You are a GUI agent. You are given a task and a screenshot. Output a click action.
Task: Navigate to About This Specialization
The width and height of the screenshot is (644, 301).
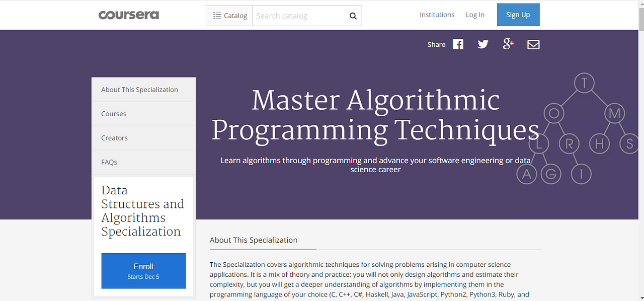pyautogui.click(x=139, y=89)
